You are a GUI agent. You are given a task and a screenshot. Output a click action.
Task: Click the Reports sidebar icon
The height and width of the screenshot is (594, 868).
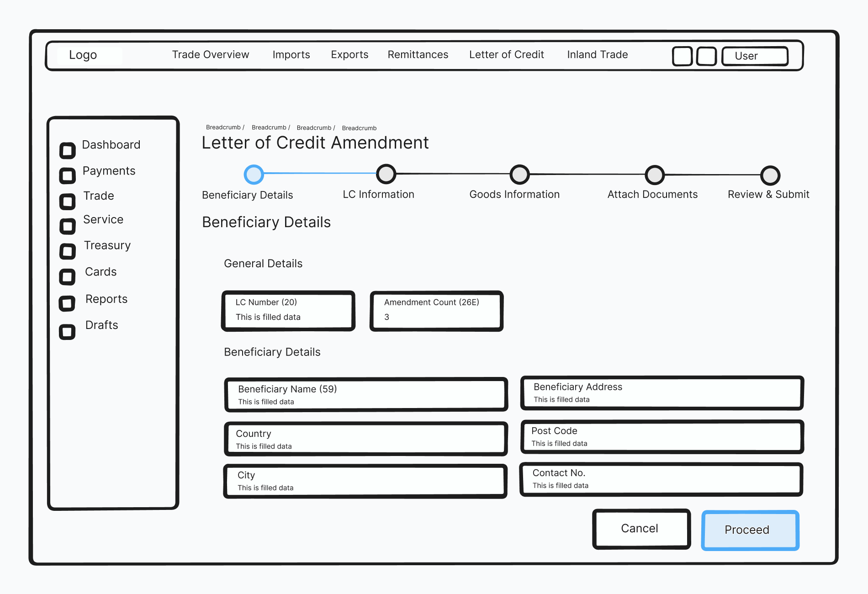tap(67, 303)
